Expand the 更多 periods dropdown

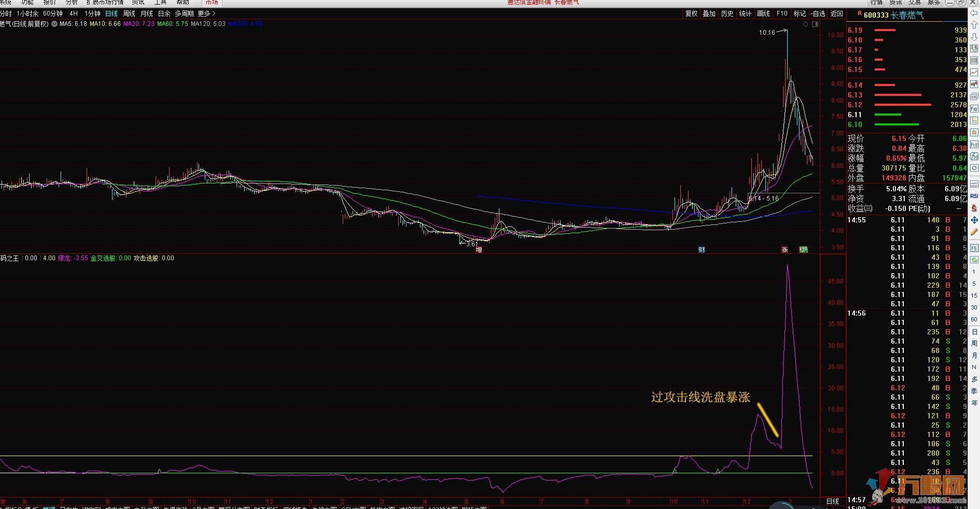point(206,14)
